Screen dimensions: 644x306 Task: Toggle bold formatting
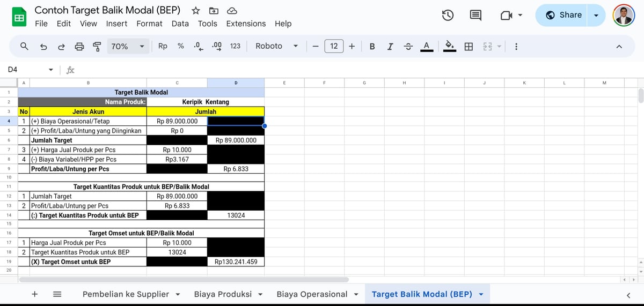(x=372, y=46)
